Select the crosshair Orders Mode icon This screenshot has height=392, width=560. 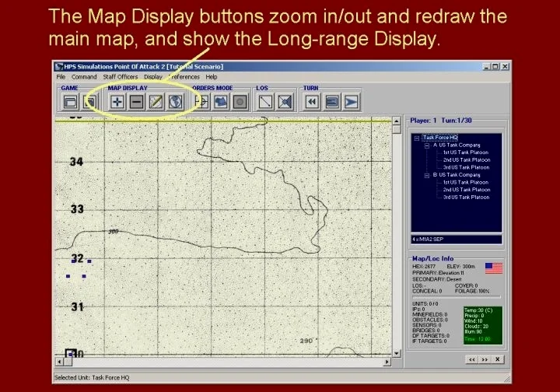coord(201,102)
